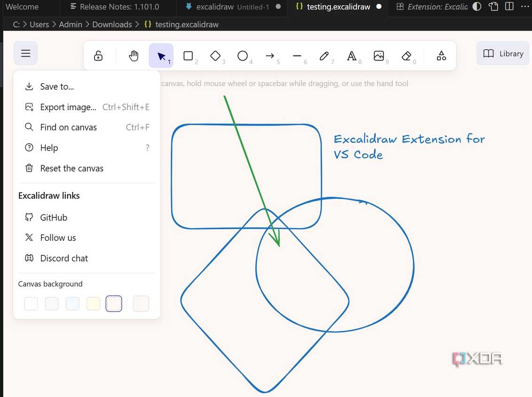
Task: Select the Ellipse tool
Action: pos(243,56)
